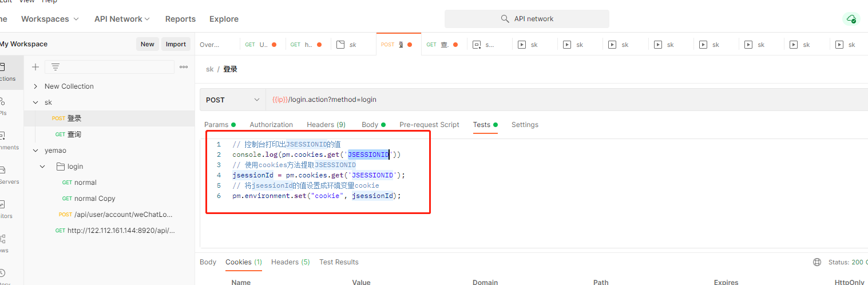868x285 pixels.
Task: Switch to the Pre-request Script tab
Action: point(429,125)
